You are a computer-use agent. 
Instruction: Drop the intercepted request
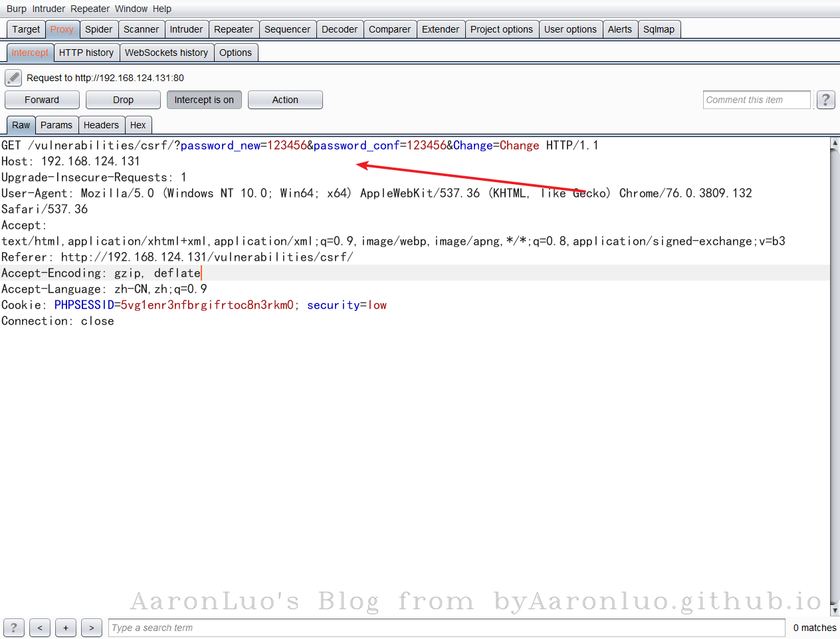[123, 100]
